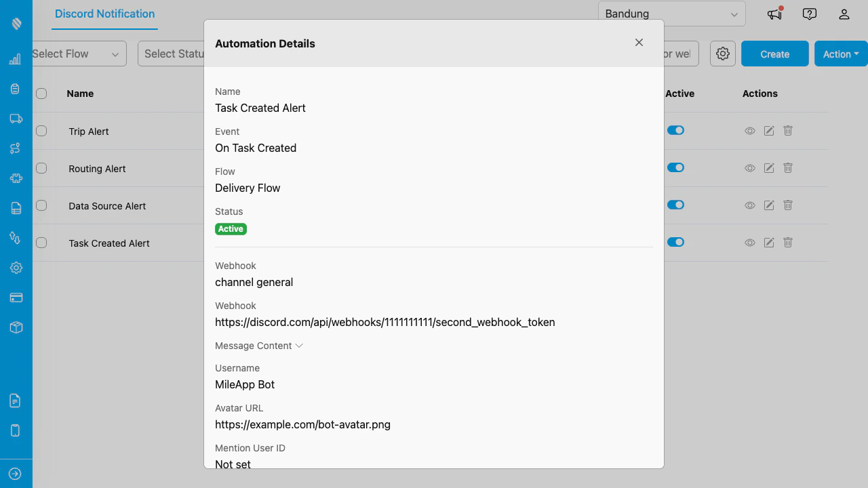This screenshot has width=868, height=488.
Task: Open the puzzle-piece integrations sidebar icon
Action: (15, 178)
